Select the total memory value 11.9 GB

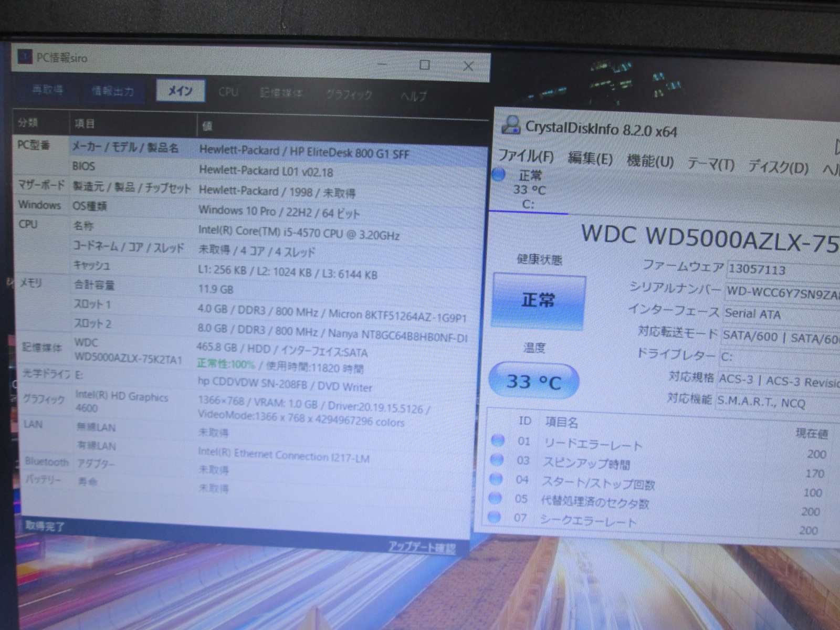click(x=215, y=289)
